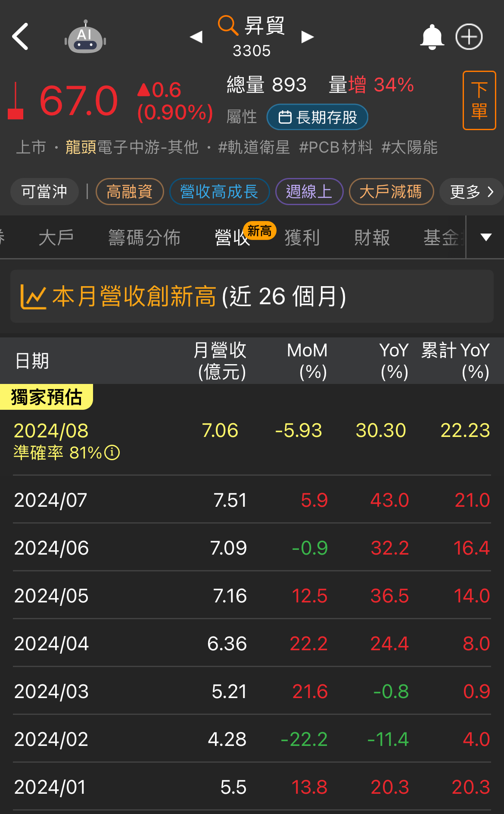Switch to the 獲利 tab
Viewport: 504px width, 814px height.
(x=302, y=238)
